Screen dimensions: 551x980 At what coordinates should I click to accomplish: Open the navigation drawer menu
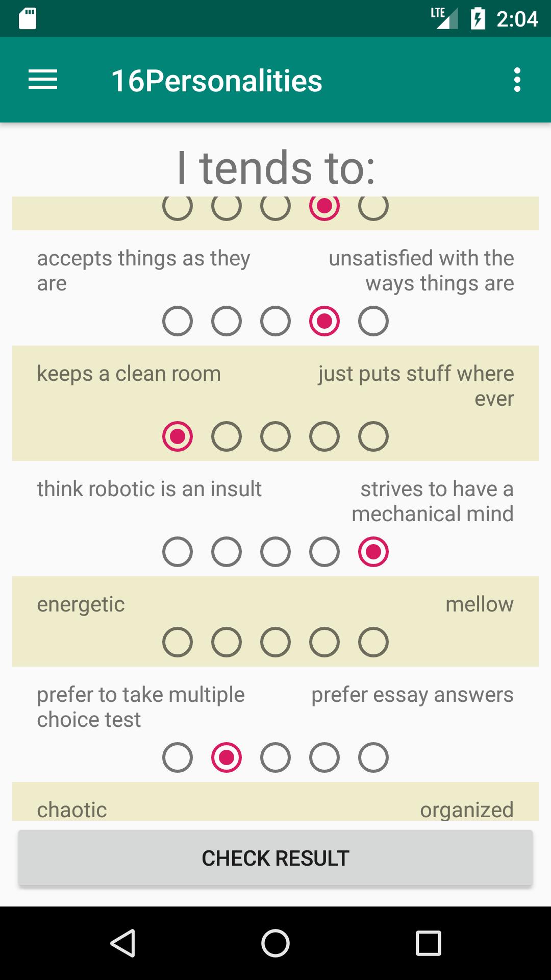point(42,80)
